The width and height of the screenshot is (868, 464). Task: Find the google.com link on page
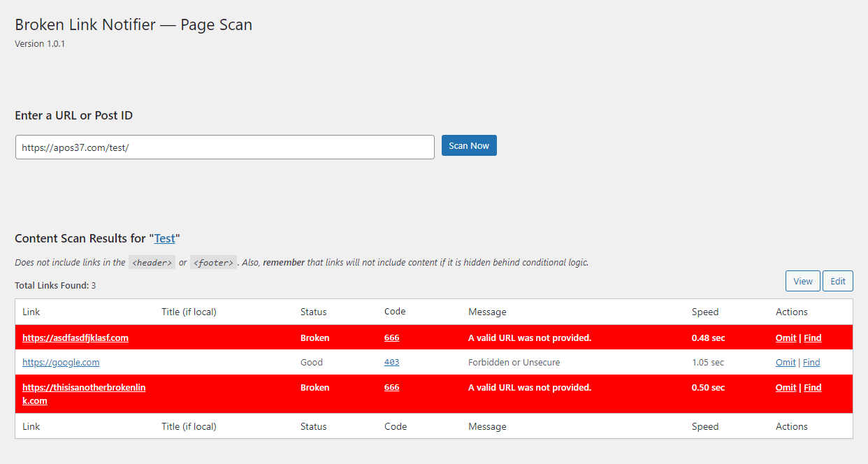pyautogui.click(x=811, y=362)
